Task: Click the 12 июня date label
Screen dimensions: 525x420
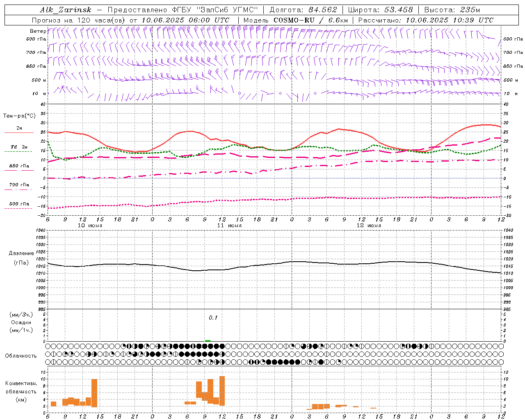Action: 369,226
